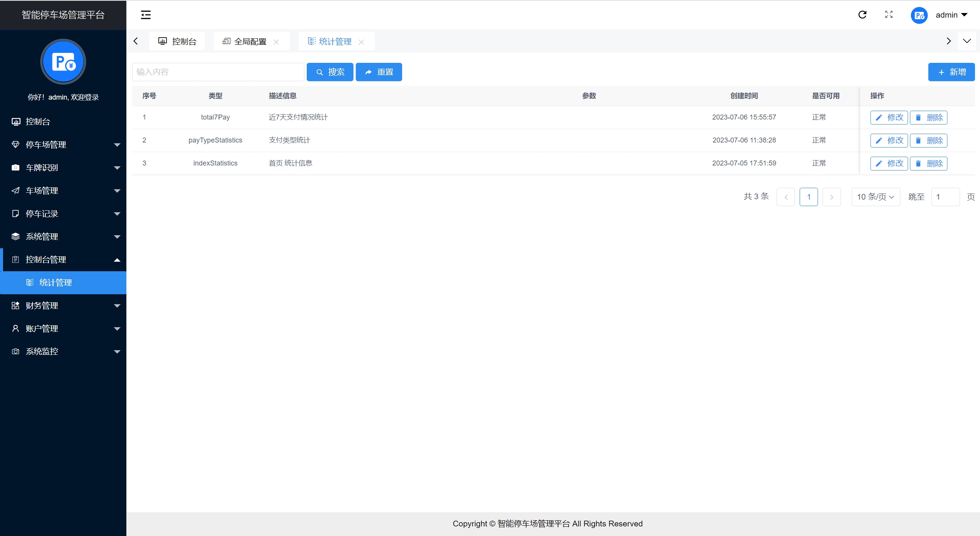This screenshot has width=980, height=536.
Task: Open the 10 条/页 page size dropdown
Action: click(x=875, y=197)
